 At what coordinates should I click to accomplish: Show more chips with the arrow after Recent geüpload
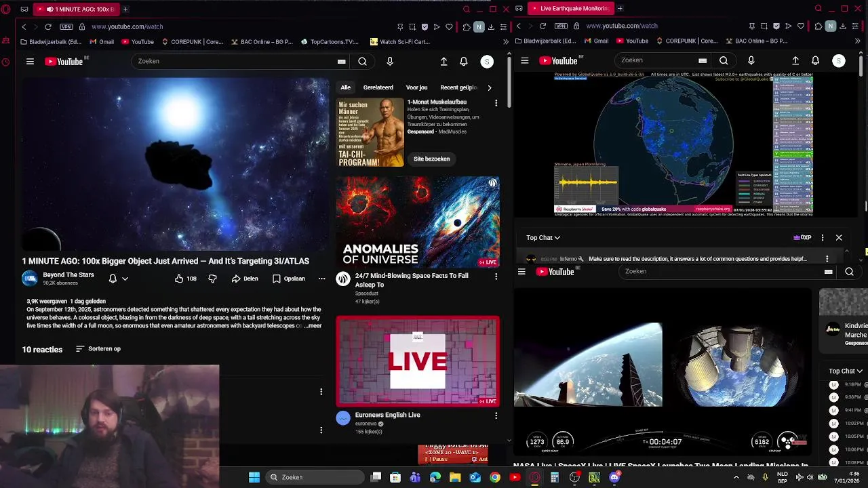(490, 87)
